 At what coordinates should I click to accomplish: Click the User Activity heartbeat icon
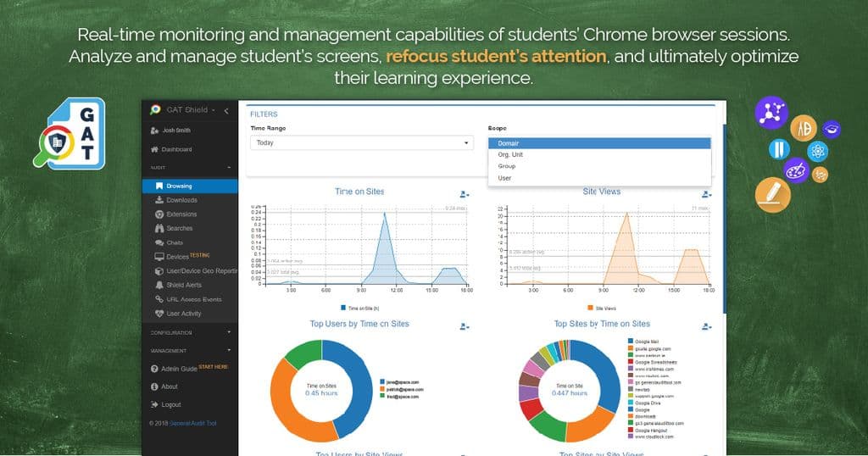159,314
